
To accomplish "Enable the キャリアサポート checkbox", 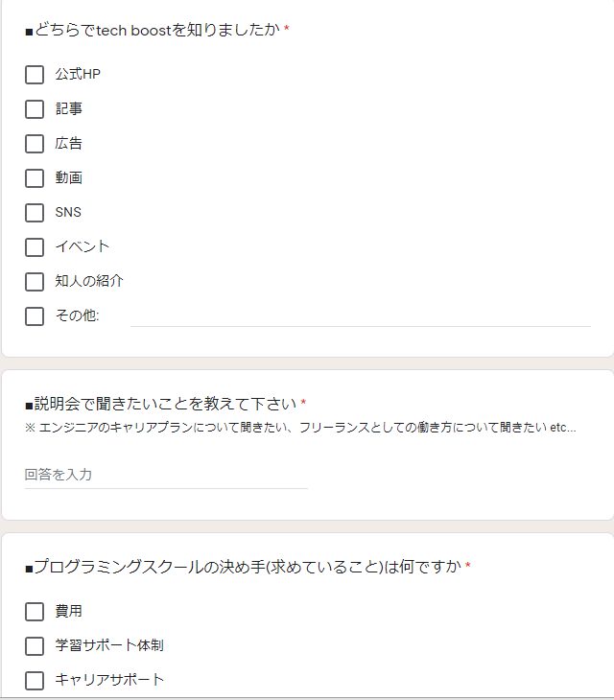I will 35,681.
